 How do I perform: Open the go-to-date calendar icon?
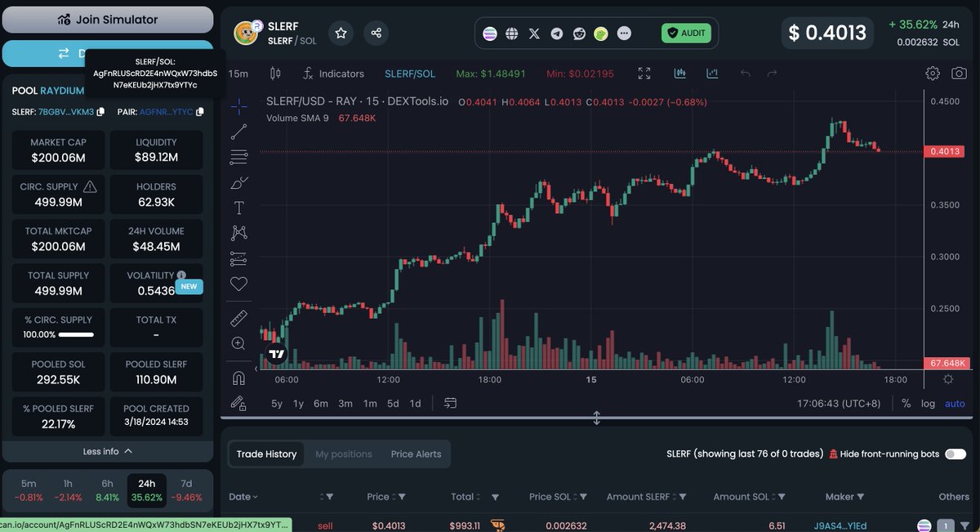click(x=450, y=403)
